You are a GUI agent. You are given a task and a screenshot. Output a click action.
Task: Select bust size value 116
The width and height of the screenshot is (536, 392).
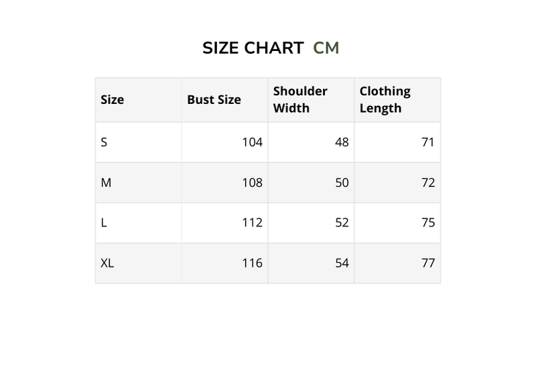(252, 263)
